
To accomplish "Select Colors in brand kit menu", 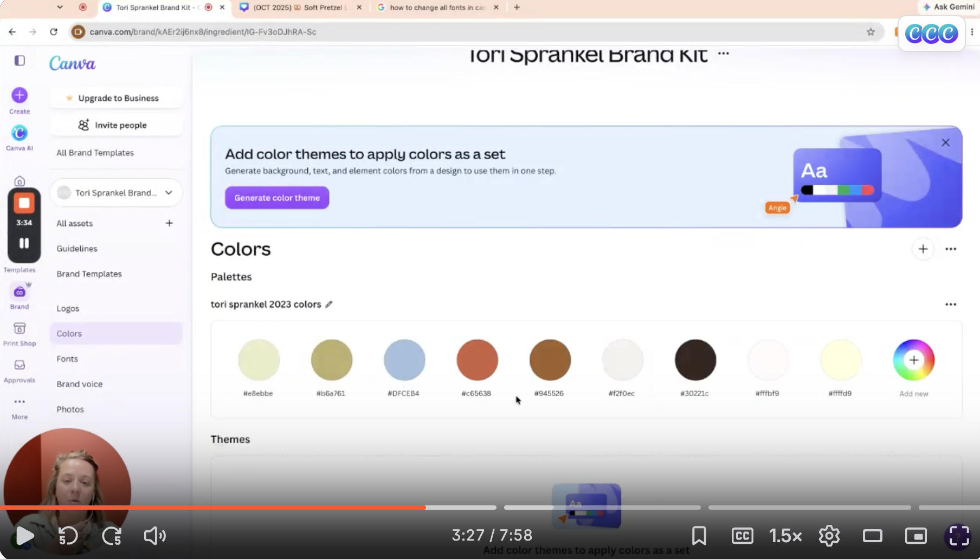I will pos(116,334).
